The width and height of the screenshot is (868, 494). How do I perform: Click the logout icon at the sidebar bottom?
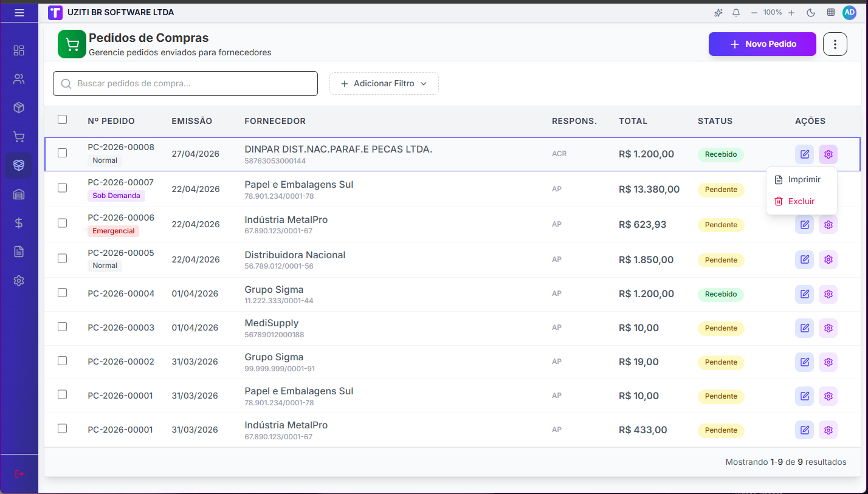(x=19, y=474)
